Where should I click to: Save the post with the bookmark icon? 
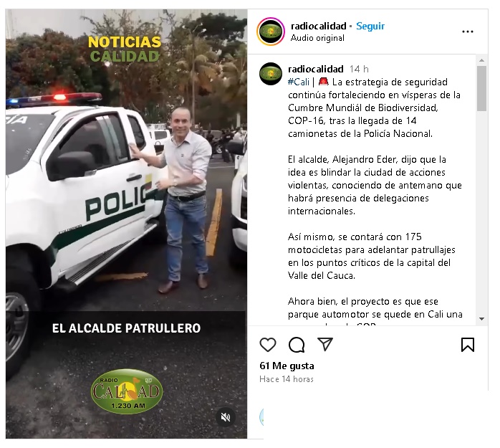pos(468,345)
